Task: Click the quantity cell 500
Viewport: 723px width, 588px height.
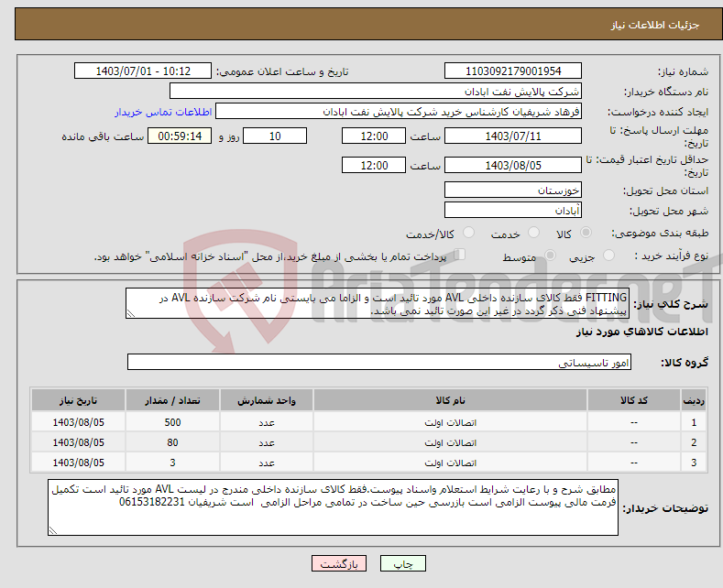Action: (x=172, y=422)
